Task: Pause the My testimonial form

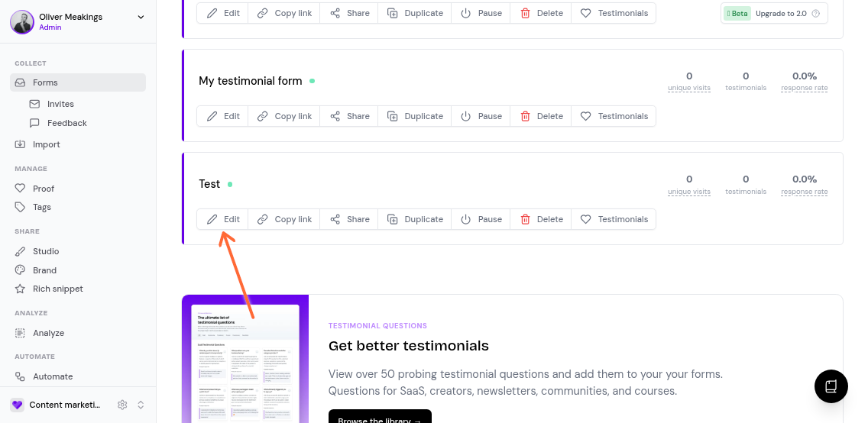Action: 481,116
